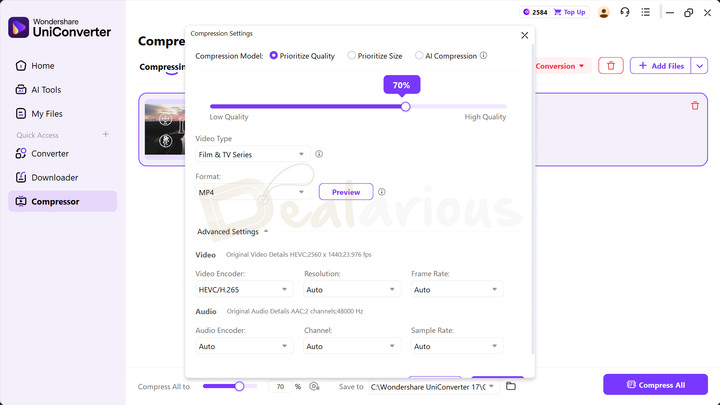Open the Frame Rate dropdown
This screenshot has height=405, width=720.
click(x=456, y=289)
